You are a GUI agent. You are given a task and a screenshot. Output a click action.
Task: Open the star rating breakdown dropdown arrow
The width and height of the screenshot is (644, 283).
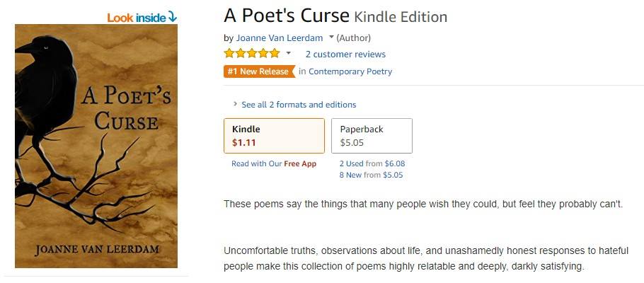pyautogui.click(x=289, y=54)
